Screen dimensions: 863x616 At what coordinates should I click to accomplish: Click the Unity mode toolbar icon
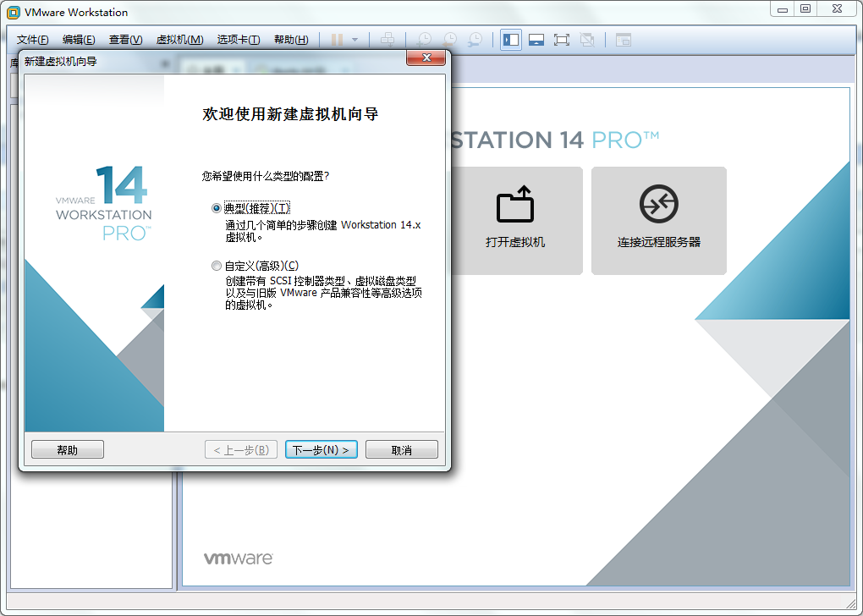pyautogui.click(x=587, y=40)
